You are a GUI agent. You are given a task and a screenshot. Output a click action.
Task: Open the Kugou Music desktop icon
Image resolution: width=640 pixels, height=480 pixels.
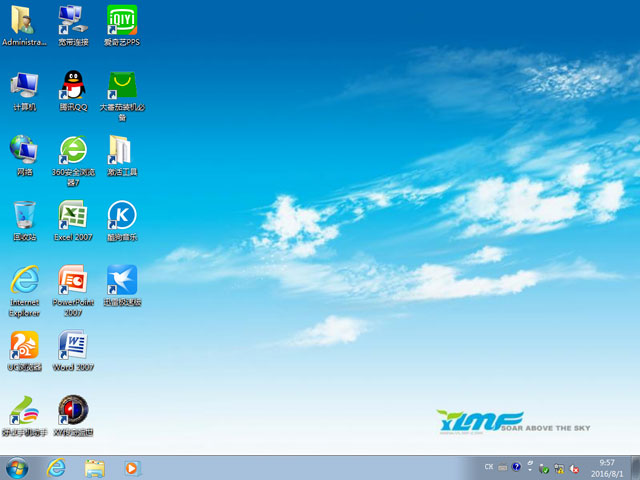tap(121, 215)
